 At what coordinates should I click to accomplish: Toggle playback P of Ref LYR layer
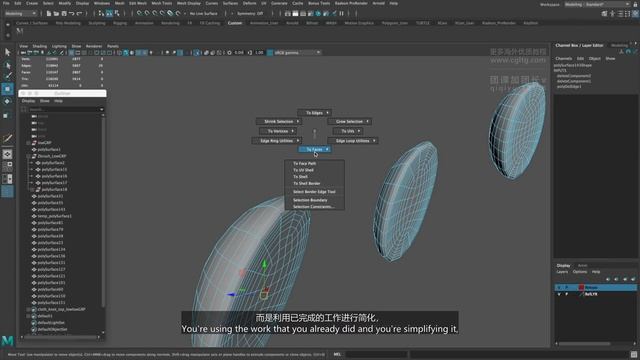567,294
